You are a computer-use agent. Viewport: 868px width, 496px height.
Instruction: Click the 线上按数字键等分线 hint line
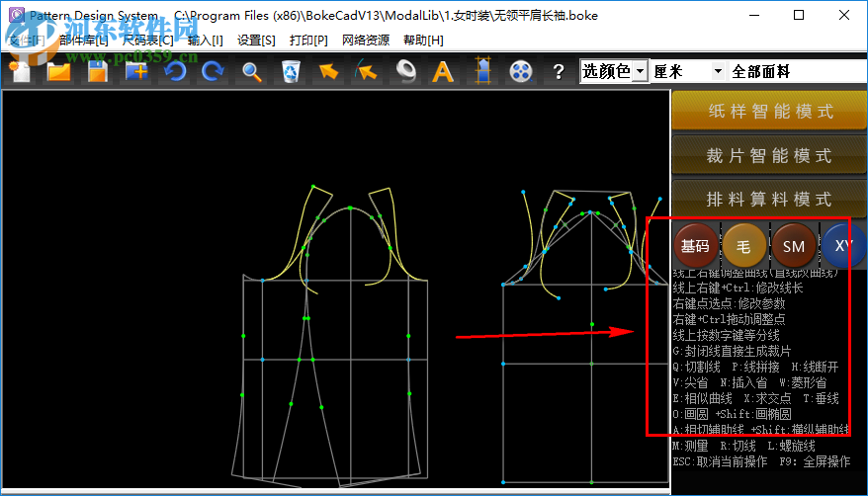[x=727, y=335]
